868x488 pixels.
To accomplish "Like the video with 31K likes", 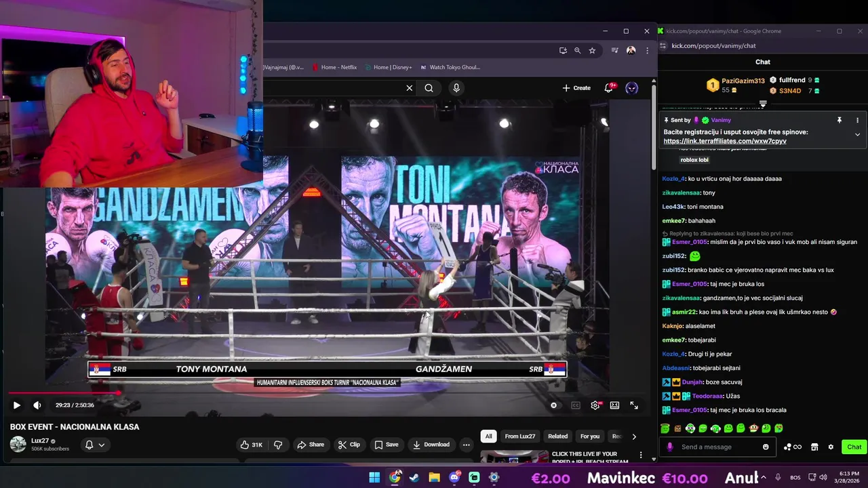I will (x=252, y=445).
